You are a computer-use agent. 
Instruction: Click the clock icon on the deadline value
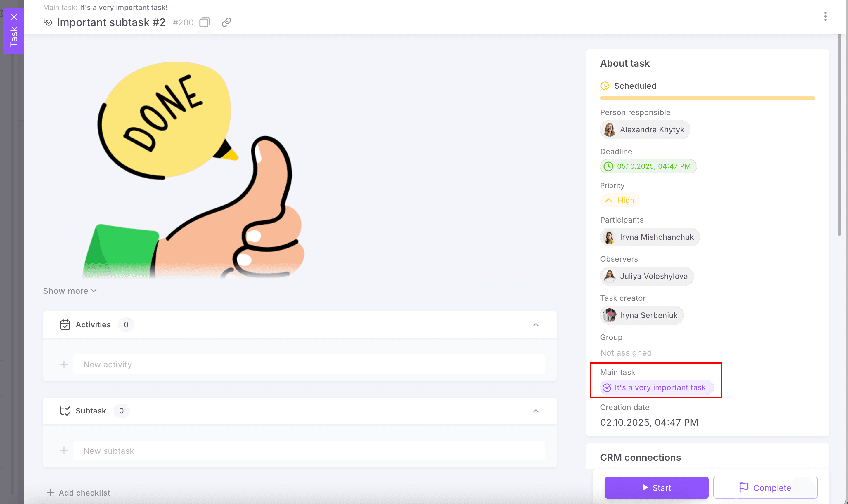[608, 166]
